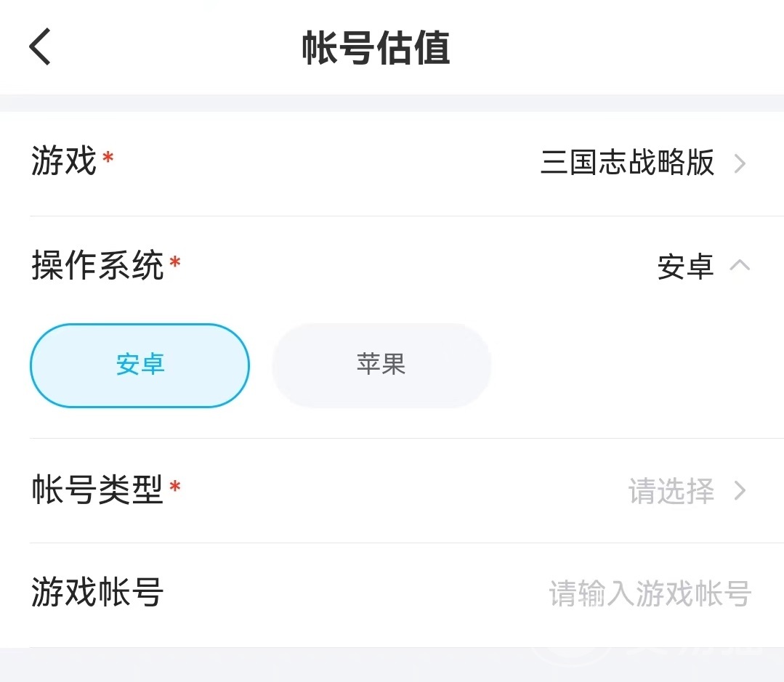Image resolution: width=784 pixels, height=682 pixels.
Task: Tap the 游戏帐号 field label
Action: pos(97,593)
